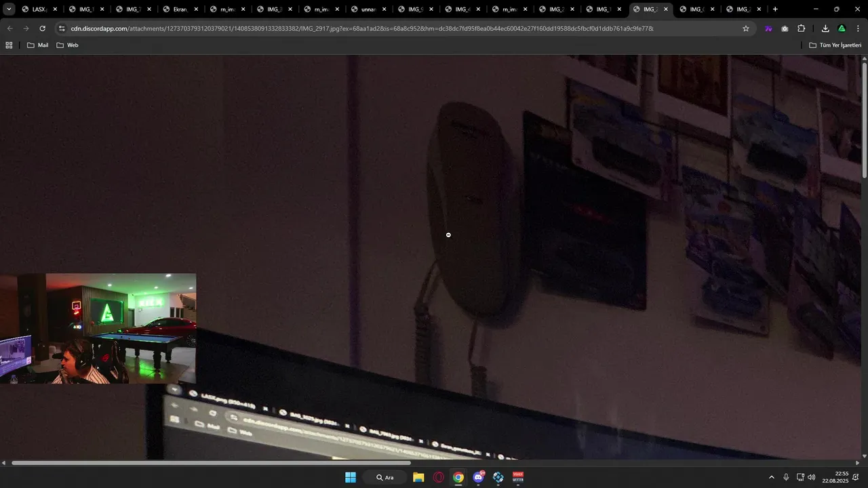
Task: Go back to the previous page
Action: point(9,28)
